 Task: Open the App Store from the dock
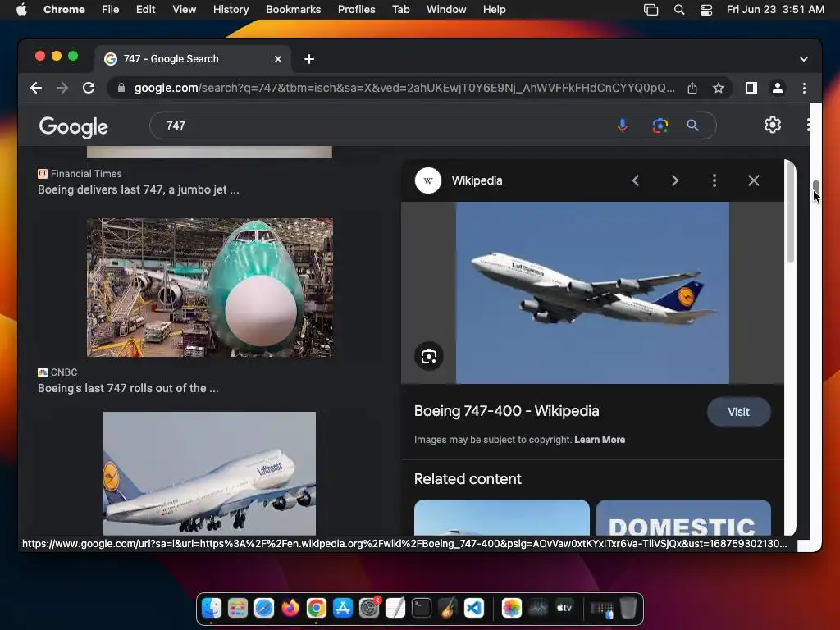coord(342,608)
